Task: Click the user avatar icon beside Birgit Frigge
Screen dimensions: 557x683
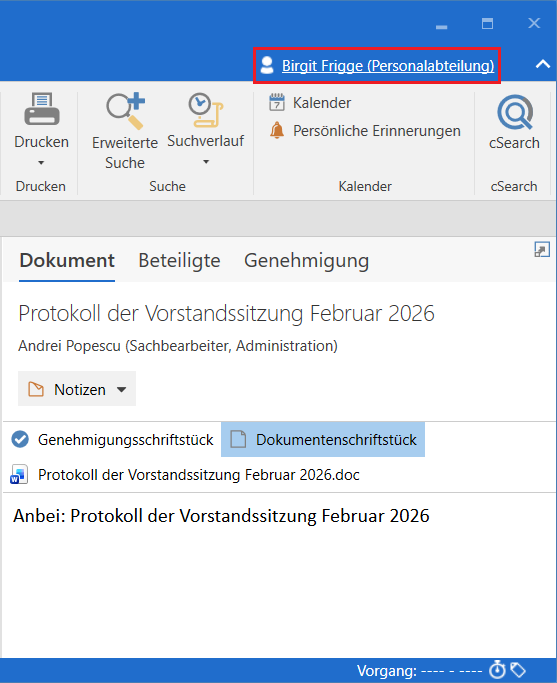Action: point(267,65)
